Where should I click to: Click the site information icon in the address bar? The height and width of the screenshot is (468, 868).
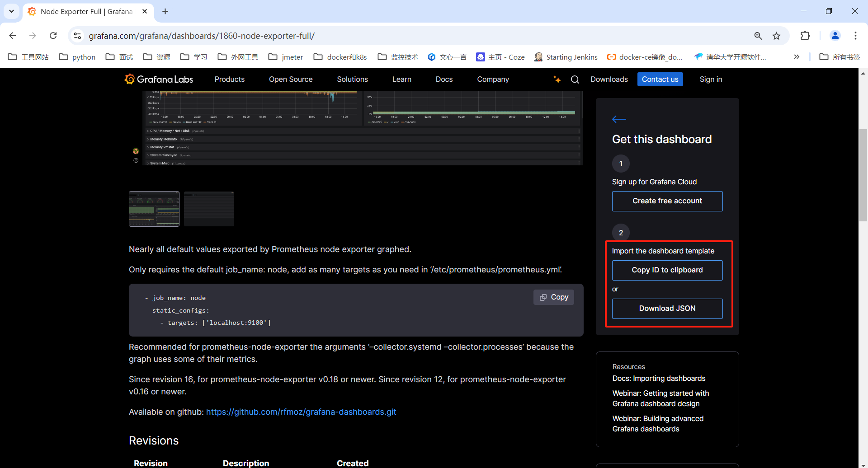click(77, 36)
